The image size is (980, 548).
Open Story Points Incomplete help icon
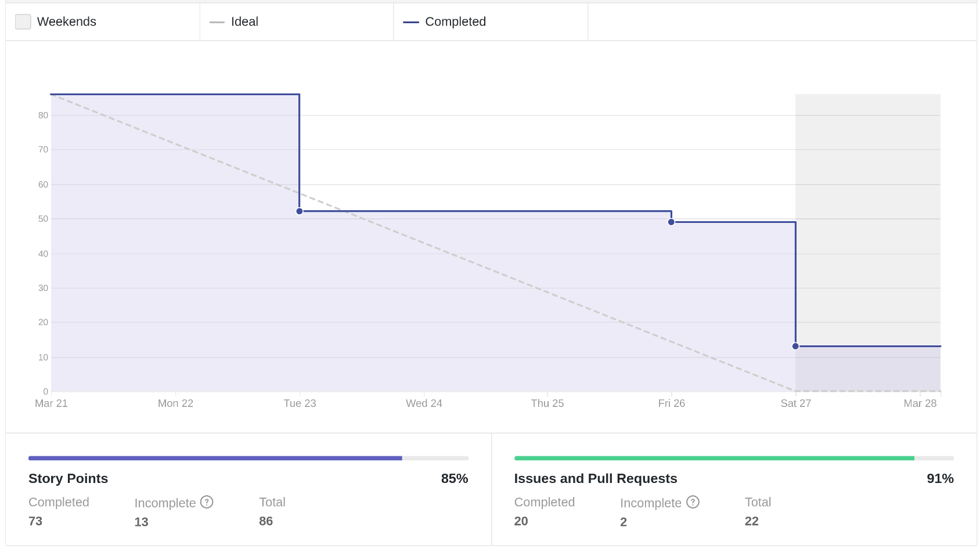click(207, 502)
